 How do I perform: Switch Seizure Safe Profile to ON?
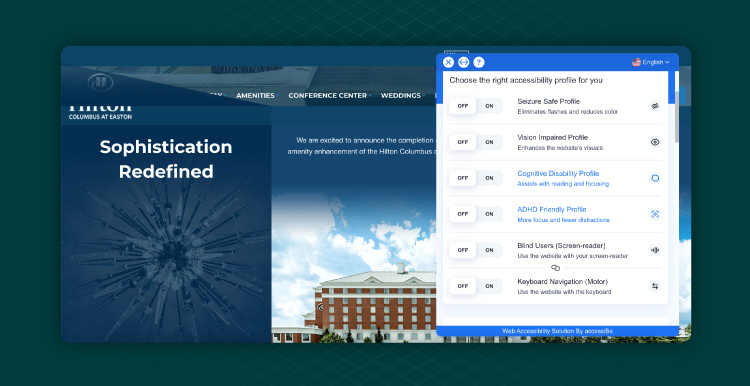[489, 106]
